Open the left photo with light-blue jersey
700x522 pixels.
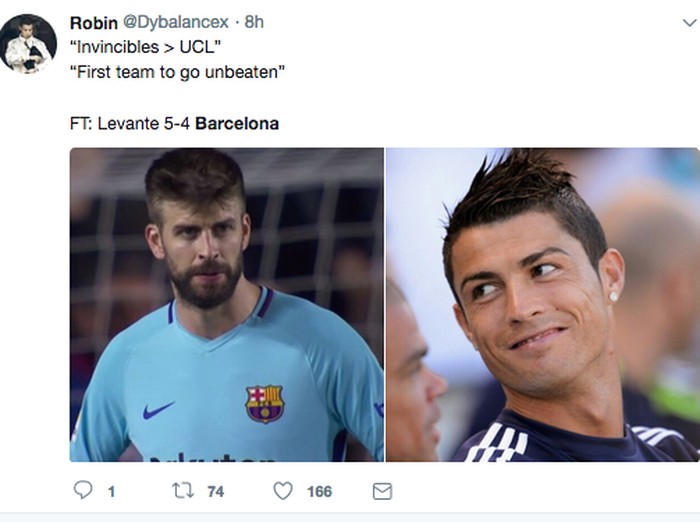pos(227,305)
